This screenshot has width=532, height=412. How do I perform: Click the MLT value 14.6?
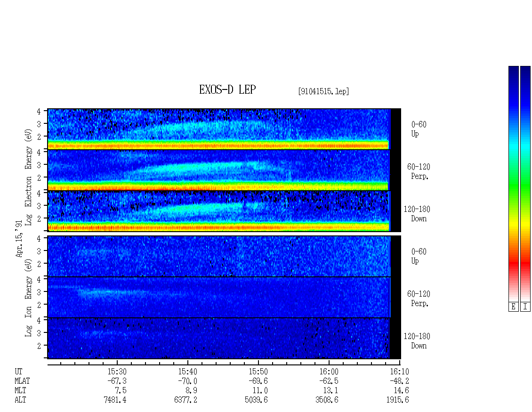point(402,391)
